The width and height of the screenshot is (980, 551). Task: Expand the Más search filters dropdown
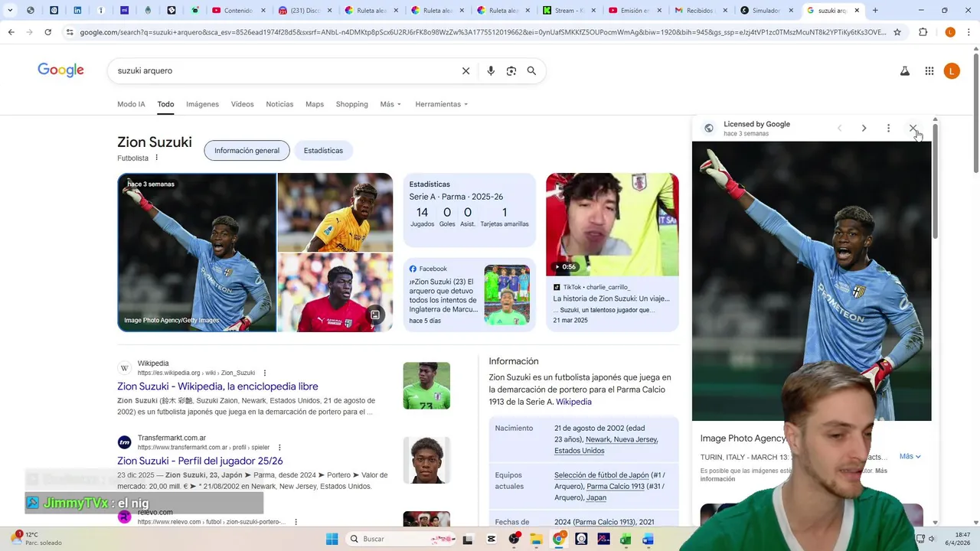point(390,104)
